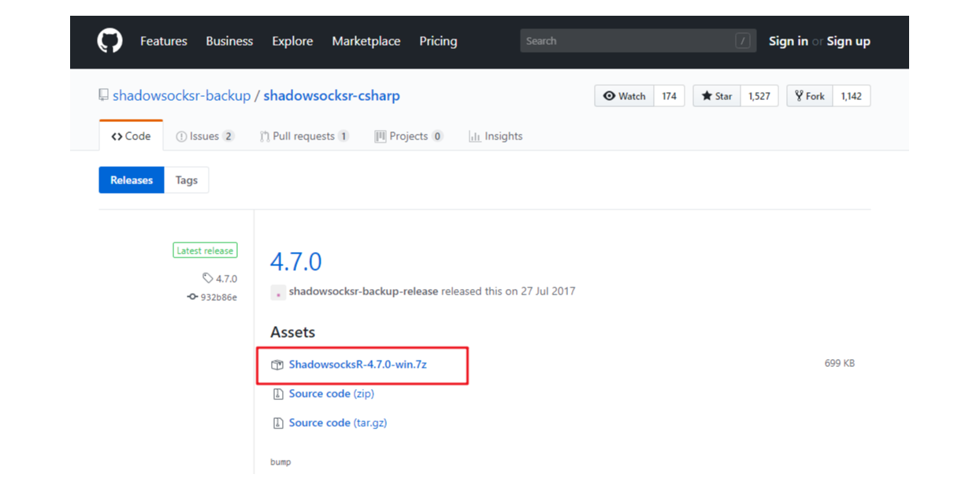Download ShadowsocksR-4.7.0-win.7z
The width and height of the screenshot is (980, 489).
[x=358, y=365]
